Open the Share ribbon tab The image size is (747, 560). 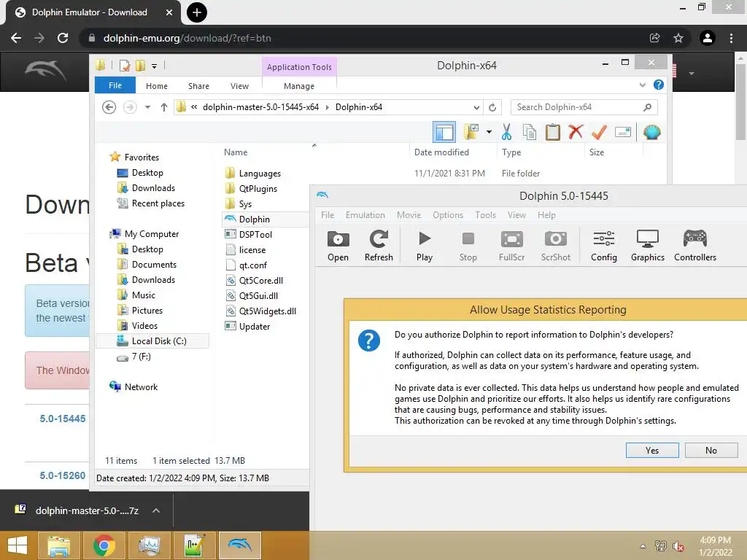click(x=198, y=86)
